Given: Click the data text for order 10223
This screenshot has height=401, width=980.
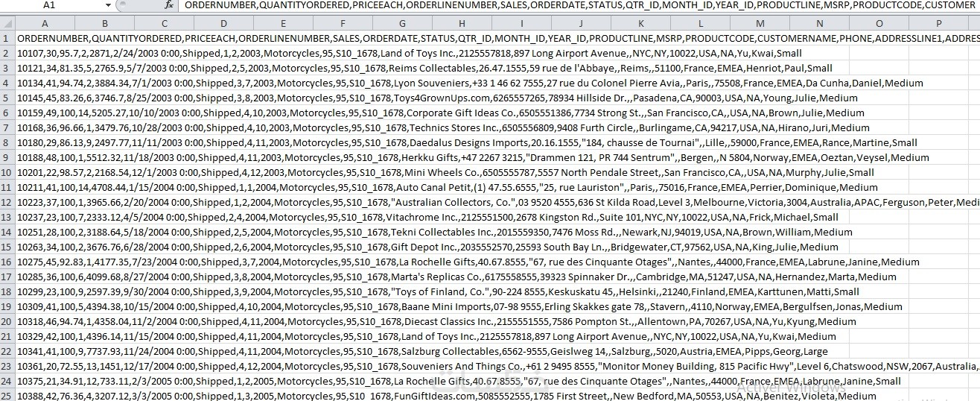Looking at the screenshot, I should [x=498, y=202].
